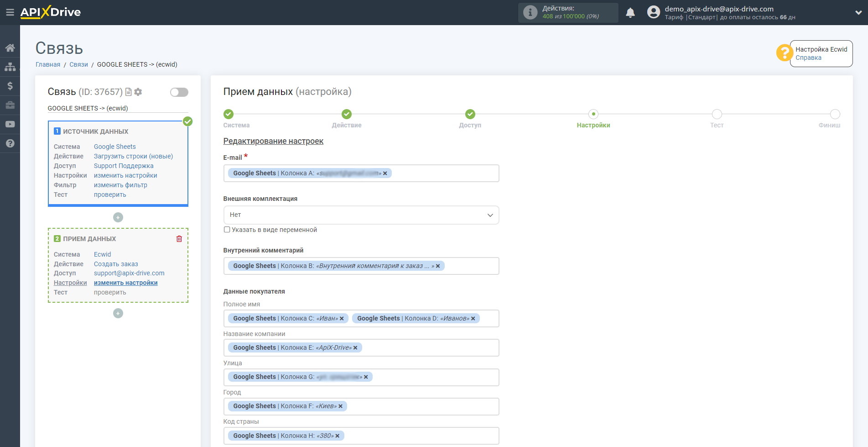Open the Справка help link

[x=808, y=58]
